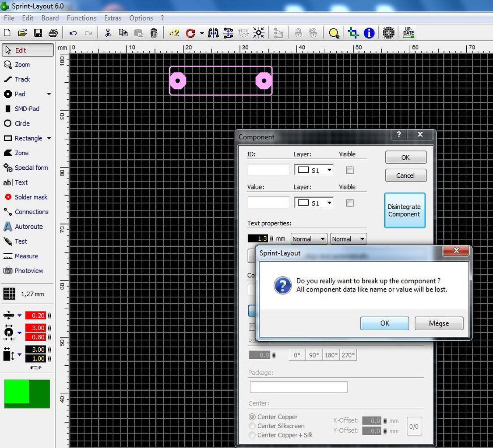
Task: Open the File menu
Action: click(x=9, y=18)
